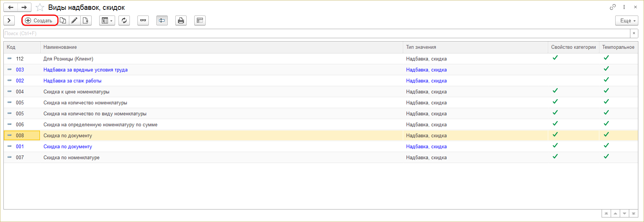This screenshot has height=222, width=644.
Task: Copy link using the chain icon
Action: coord(613,7)
